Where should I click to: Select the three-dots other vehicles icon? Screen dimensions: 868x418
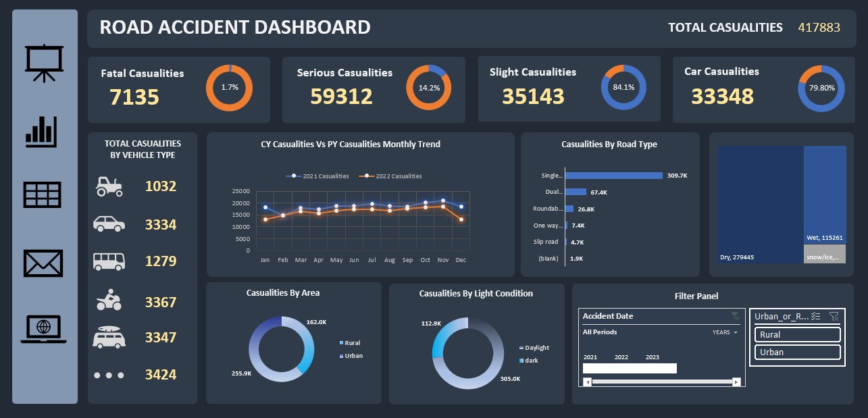tap(107, 375)
